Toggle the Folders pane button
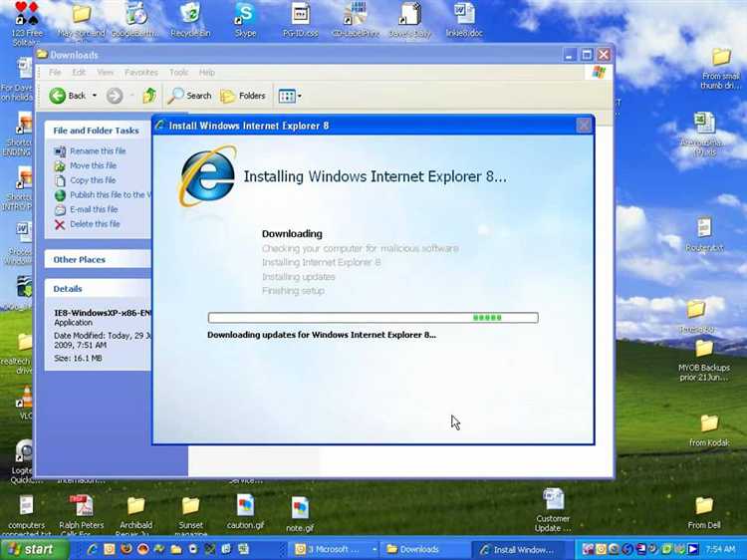 point(243,96)
